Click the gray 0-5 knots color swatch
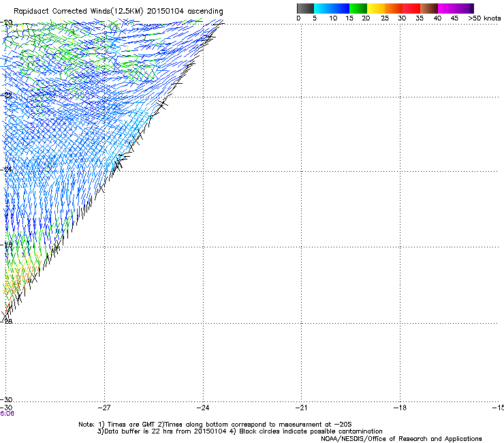 pos(305,8)
